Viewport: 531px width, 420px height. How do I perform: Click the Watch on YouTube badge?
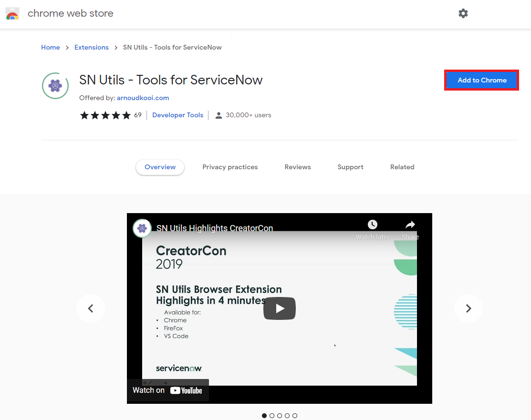(168, 390)
